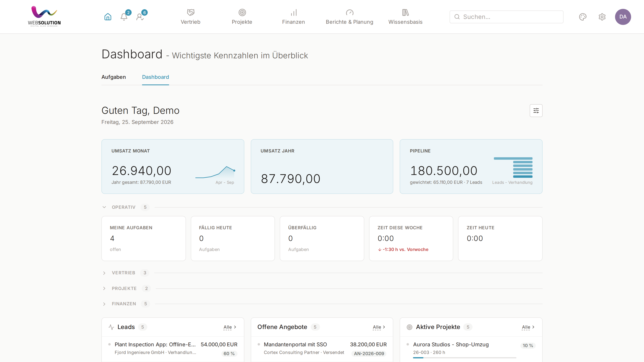Viewport: 644px width, 362px height.
Task: Open the user check icon with badge 6
Action: click(x=140, y=17)
